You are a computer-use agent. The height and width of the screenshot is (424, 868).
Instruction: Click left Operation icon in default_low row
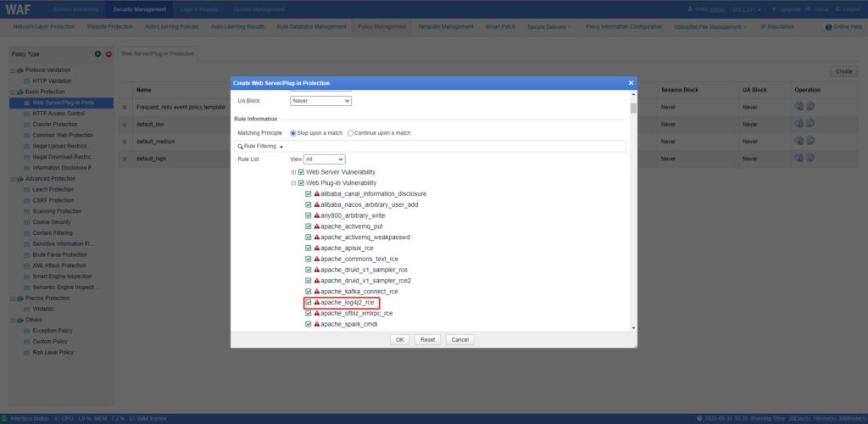click(x=798, y=124)
